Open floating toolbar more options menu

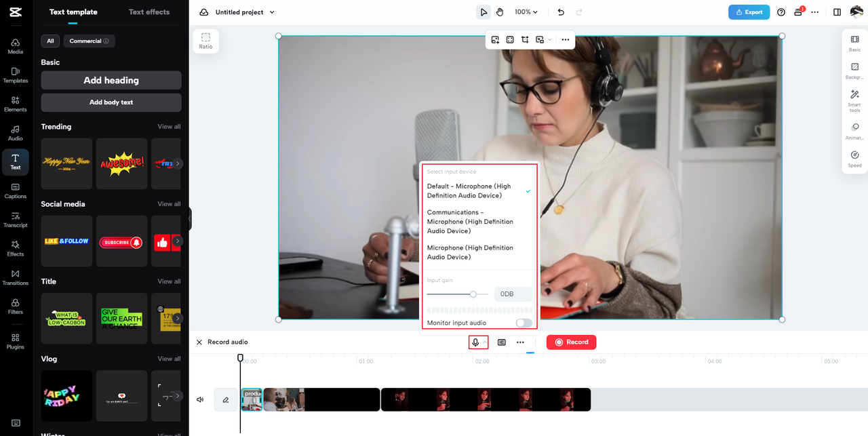click(x=566, y=40)
